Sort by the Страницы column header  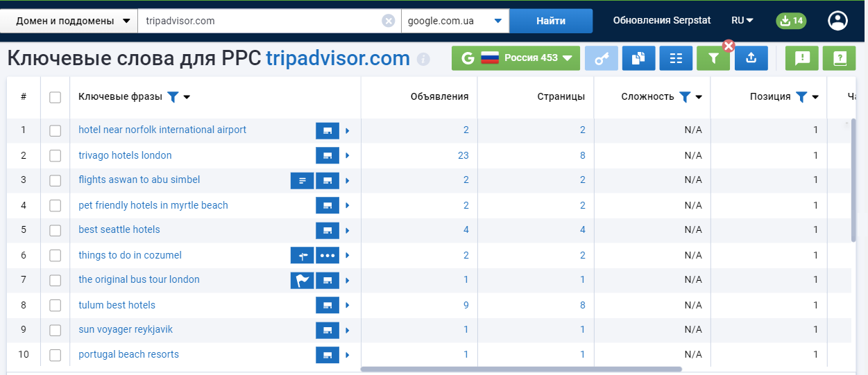click(x=561, y=97)
